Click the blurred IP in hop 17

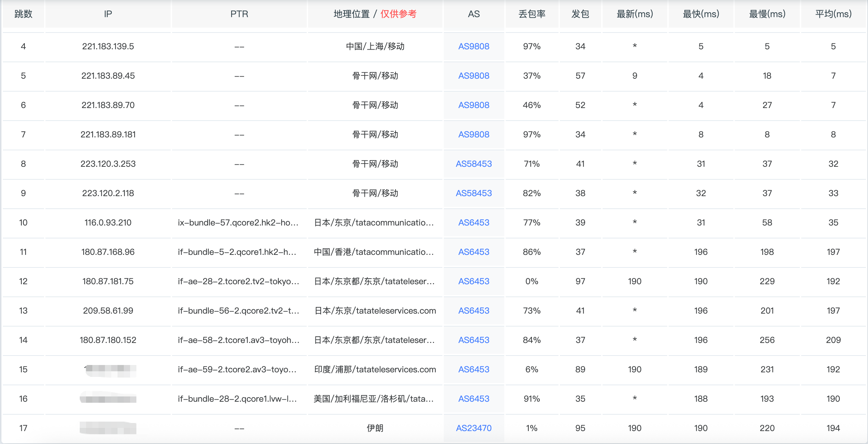(108, 428)
